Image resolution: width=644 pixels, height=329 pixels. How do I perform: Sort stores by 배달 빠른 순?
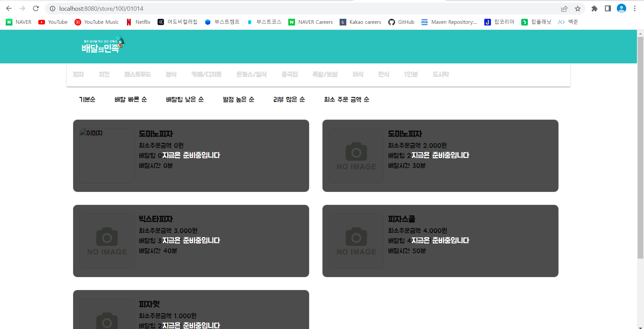131,99
